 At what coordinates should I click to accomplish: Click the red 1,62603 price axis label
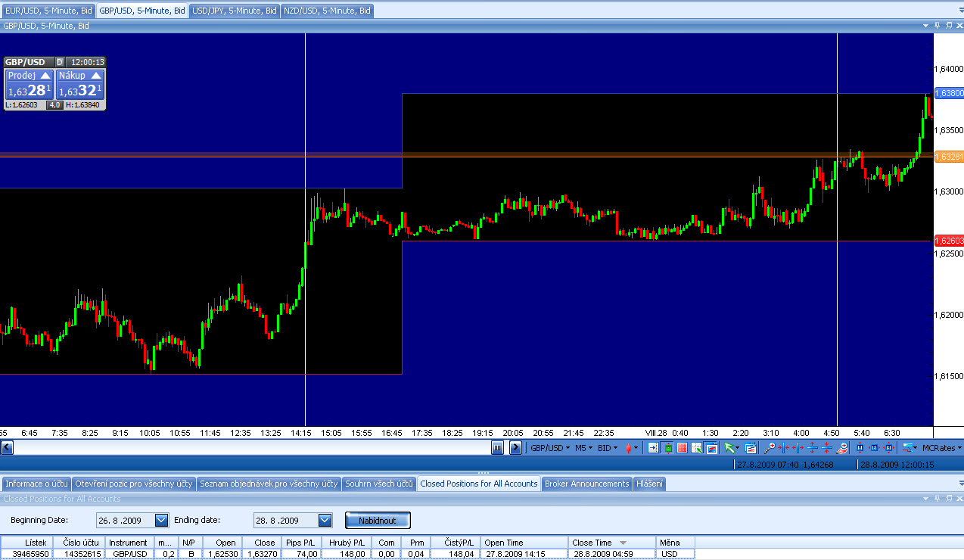949,240
